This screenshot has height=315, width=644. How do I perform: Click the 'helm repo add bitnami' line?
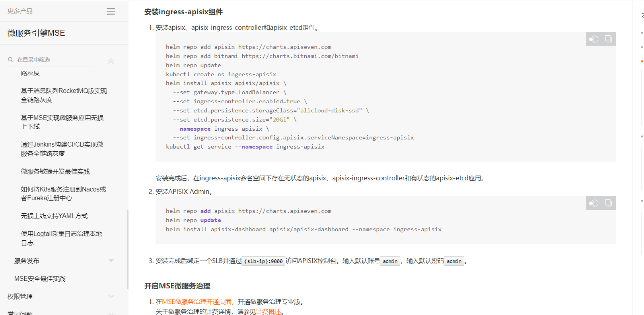click(262, 56)
